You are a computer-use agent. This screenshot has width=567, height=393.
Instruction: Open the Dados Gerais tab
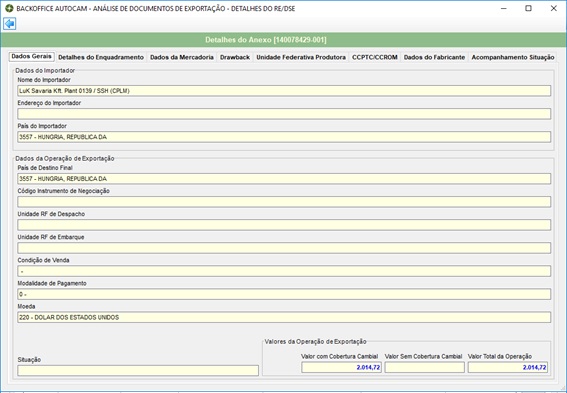[31, 56]
